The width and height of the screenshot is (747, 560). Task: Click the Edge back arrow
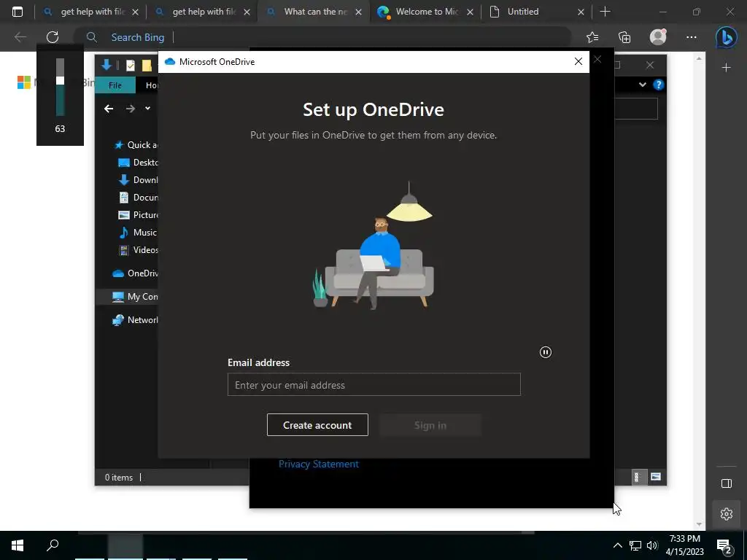20,37
